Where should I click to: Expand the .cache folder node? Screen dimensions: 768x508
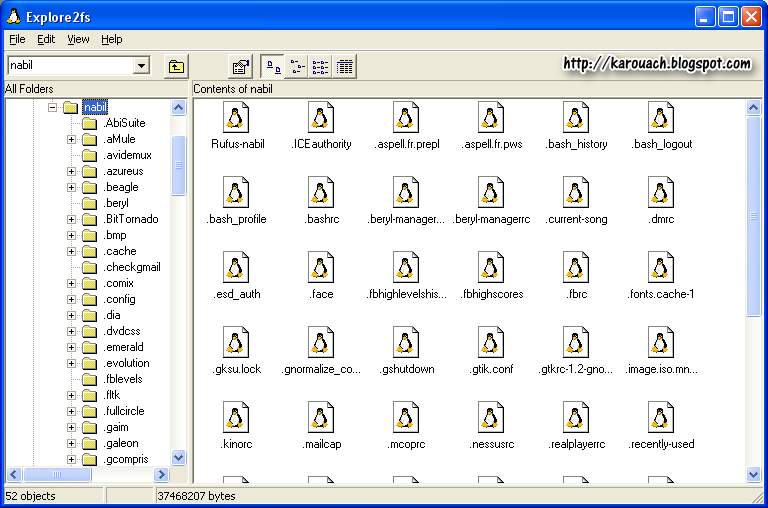pos(72,251)
